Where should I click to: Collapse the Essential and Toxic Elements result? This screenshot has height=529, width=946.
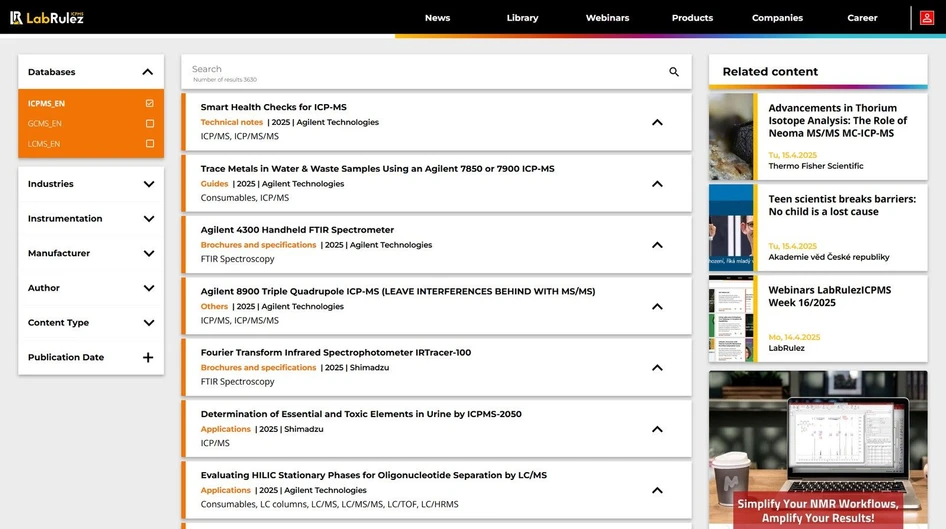tap(657, 429)
